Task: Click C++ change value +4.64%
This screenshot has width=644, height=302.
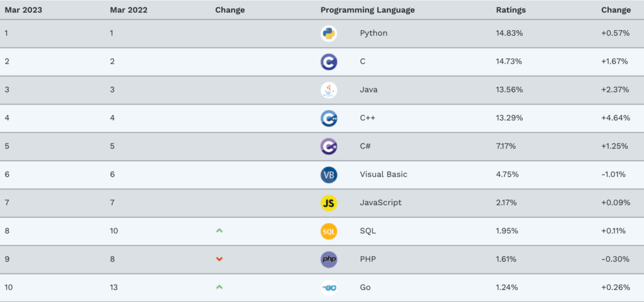Action: tap(615, 118)
